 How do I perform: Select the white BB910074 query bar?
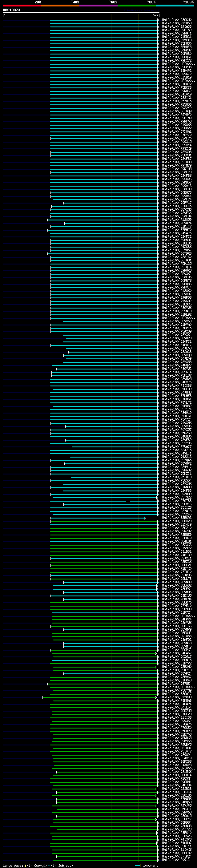pos(81,12)
